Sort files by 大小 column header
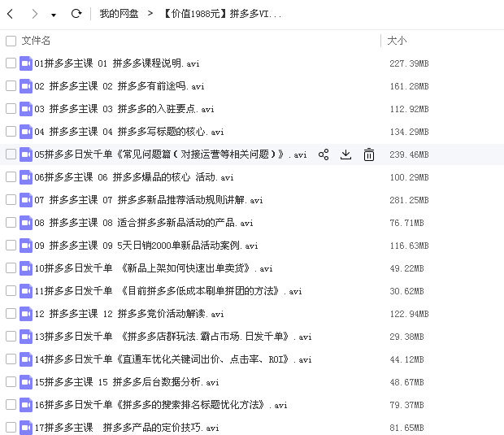This screenshot has height=435, width=504. pos(397,41)
